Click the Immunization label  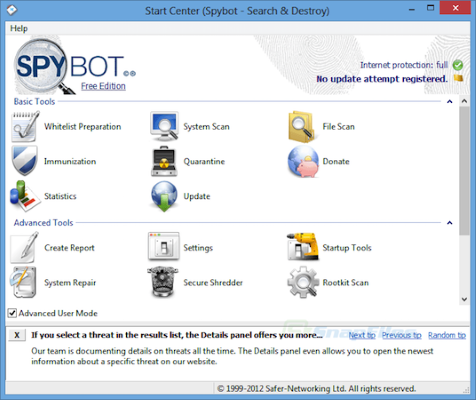click(x=70, y=161)
